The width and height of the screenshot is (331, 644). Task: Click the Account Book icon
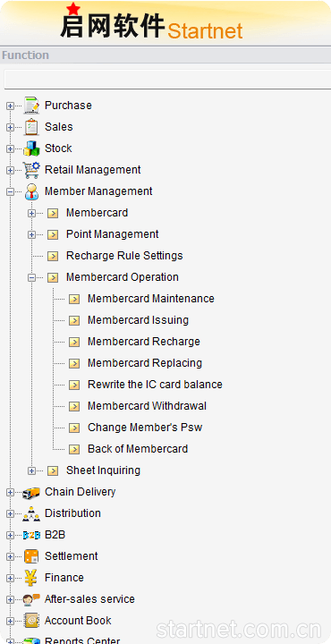[31, 621]
